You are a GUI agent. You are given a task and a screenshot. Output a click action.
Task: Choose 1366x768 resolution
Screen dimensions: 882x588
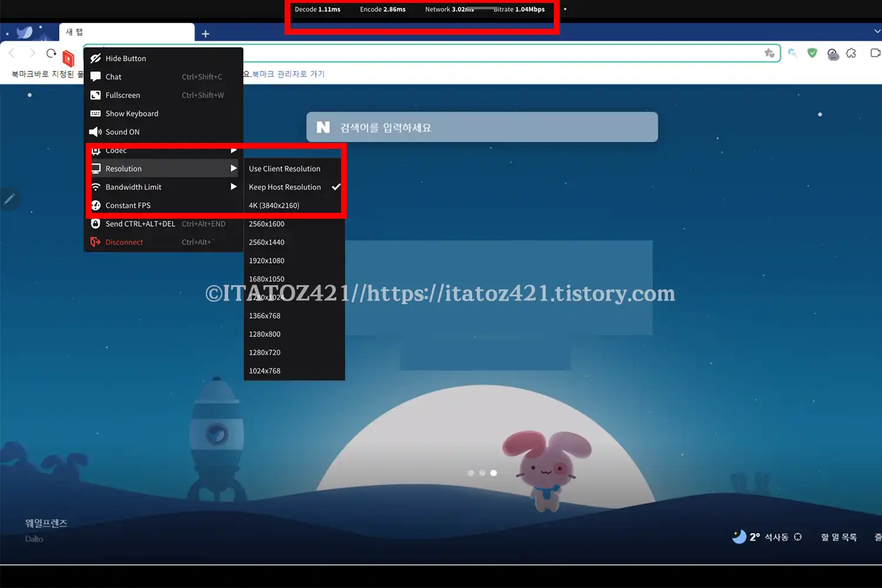pyautogui.click(x=294, y=316)
